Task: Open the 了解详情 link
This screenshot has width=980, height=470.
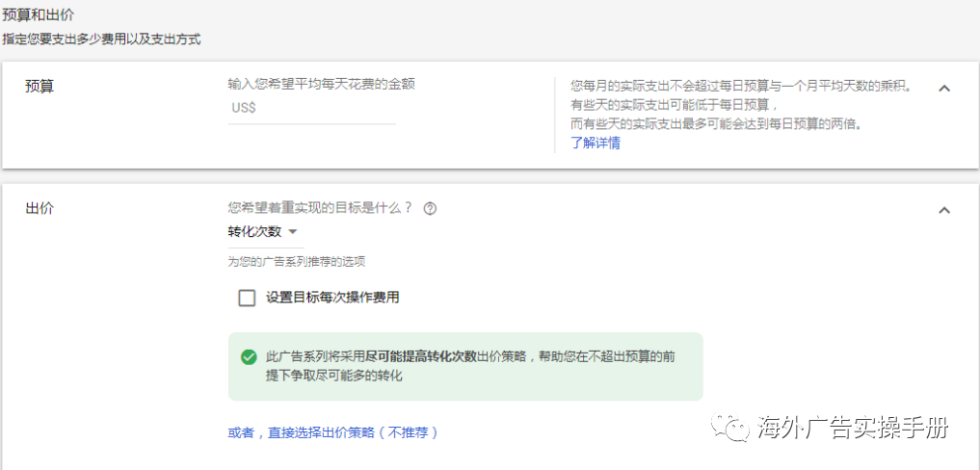Action: tap(596, 143)
